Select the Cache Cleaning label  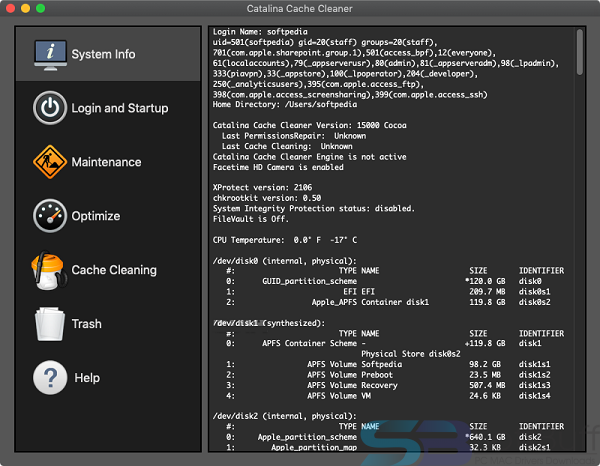[114, 270]
